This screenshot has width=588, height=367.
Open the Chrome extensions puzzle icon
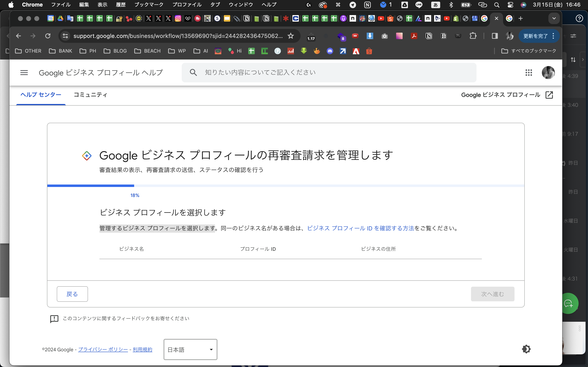point(473,36)
